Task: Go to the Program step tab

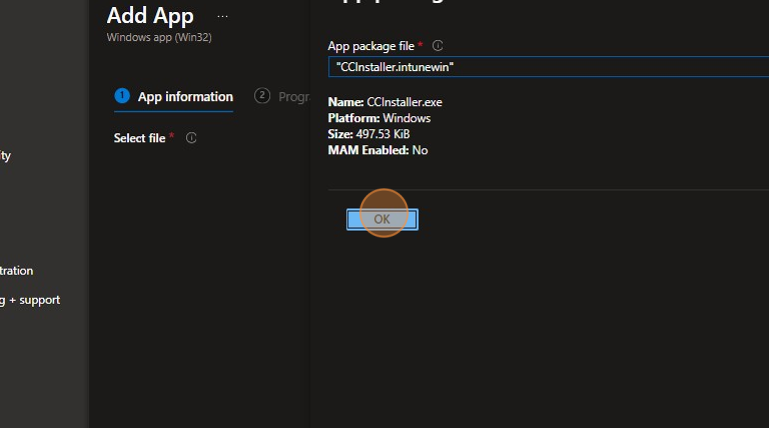Action: (x=292, y=97)
